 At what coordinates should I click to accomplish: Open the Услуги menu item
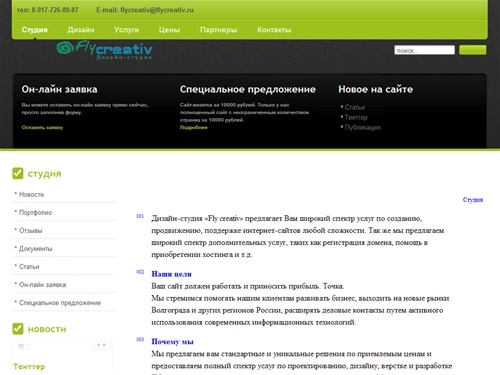point(126,30)
